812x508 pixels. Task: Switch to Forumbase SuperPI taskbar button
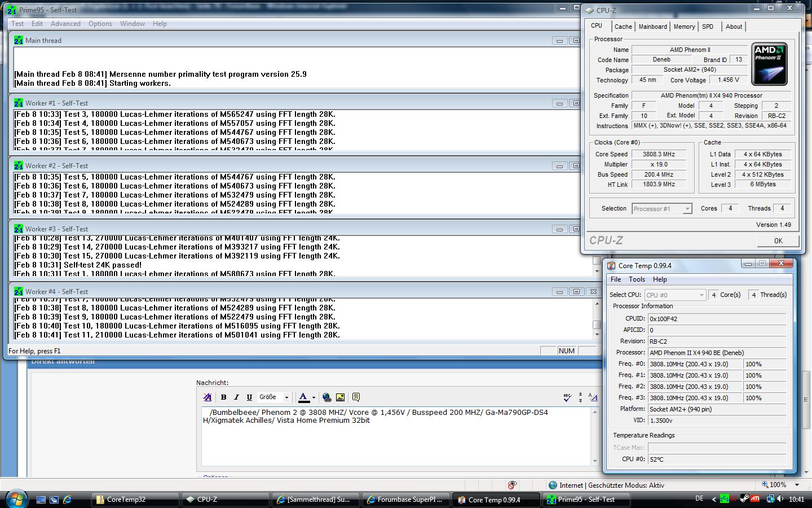pyautogui.click(x=405, y=500)
